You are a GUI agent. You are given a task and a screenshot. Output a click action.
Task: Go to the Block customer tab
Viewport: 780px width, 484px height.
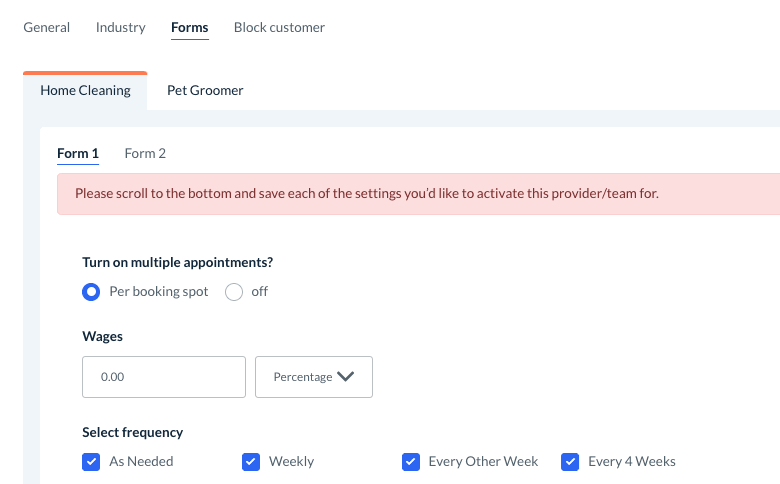[x=279, y=28]
